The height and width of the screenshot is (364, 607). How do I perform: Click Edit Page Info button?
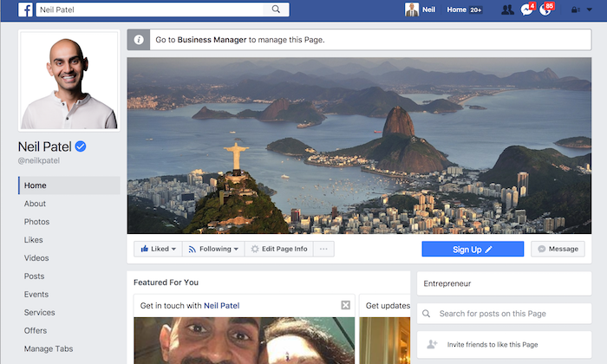[279, 249]
